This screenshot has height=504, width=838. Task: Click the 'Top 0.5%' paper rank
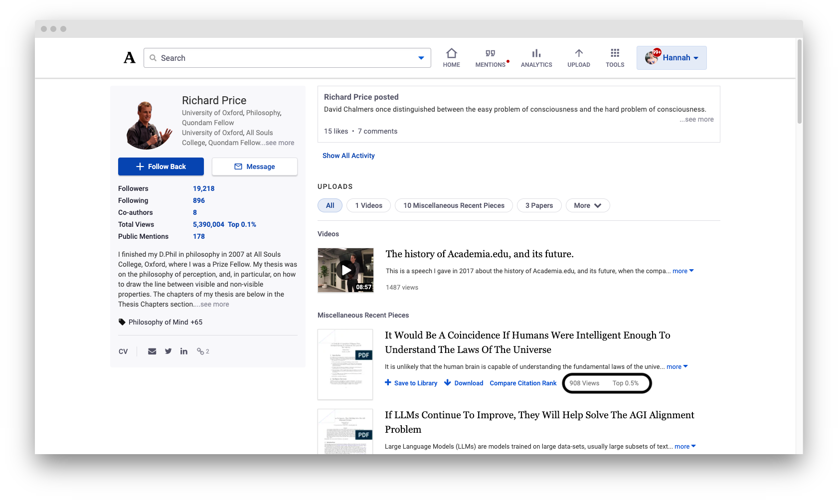pyautogui.click(x=626, y=383)
